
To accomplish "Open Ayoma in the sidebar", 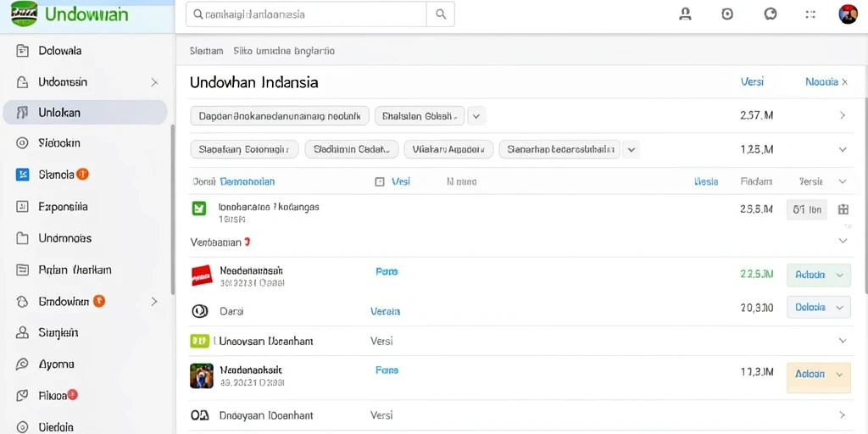I will point(56,364).
